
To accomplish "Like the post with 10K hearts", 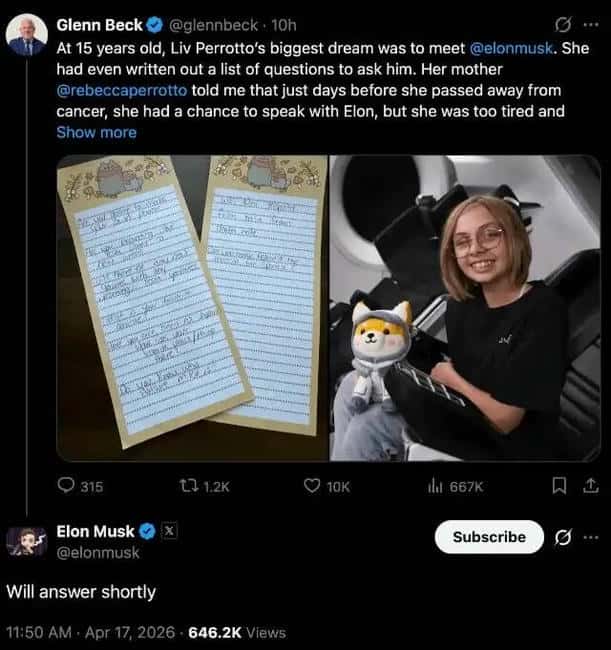I will coord(313,486).
